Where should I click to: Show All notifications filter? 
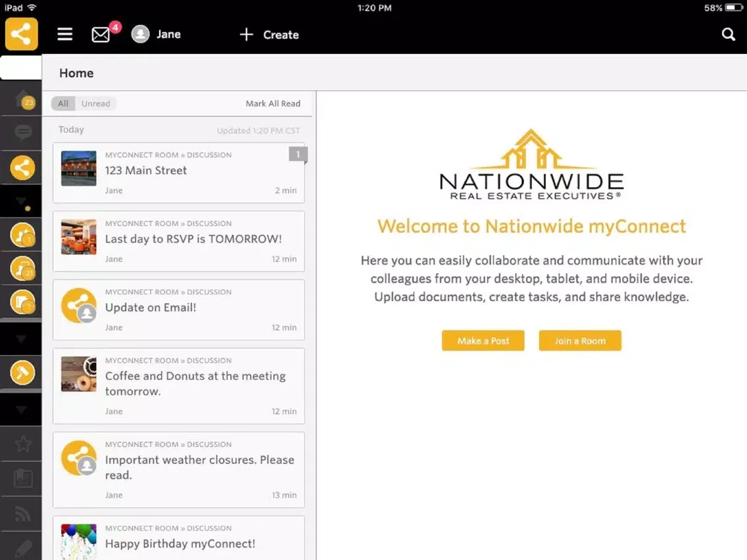tap(63, 103)
